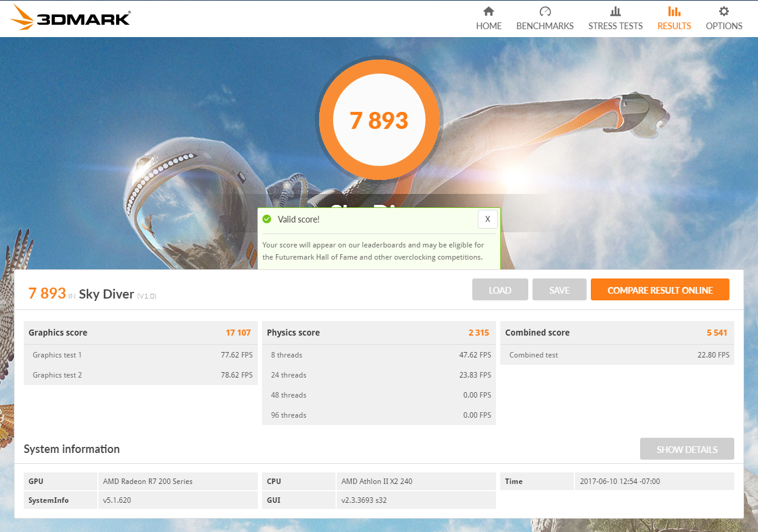Viewport: 758px width, 532px height.
Task: Click the Physics score header
Action: [379, 333]
